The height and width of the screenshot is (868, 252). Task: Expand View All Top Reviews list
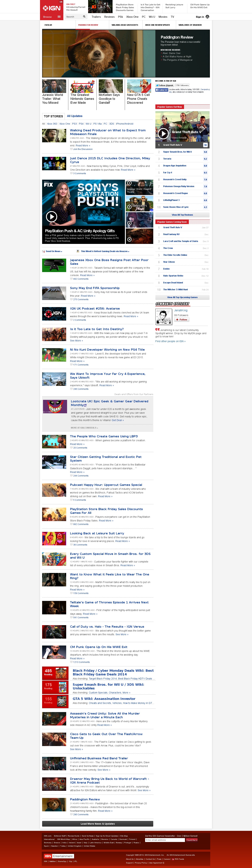pyautogui.click(x=182, y=215)
